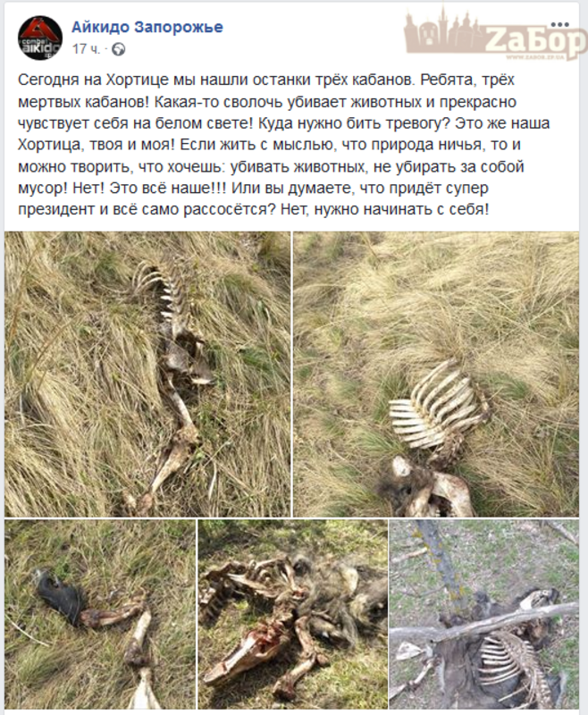Open the photo of carcass with fur remains
The height and width of the screenshot is (715, 588).
tap(292, 614)
